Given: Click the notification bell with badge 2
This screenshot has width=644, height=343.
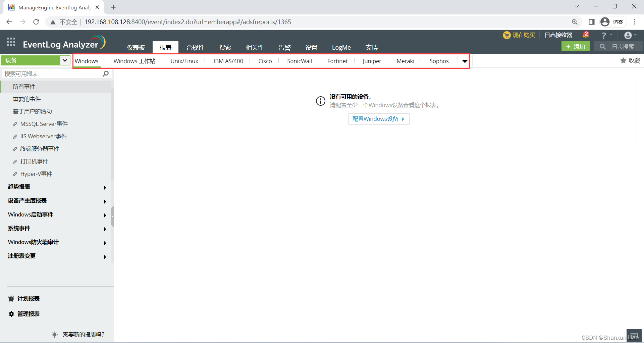Looking at the screenshot, I should click(x=585, y=35).
